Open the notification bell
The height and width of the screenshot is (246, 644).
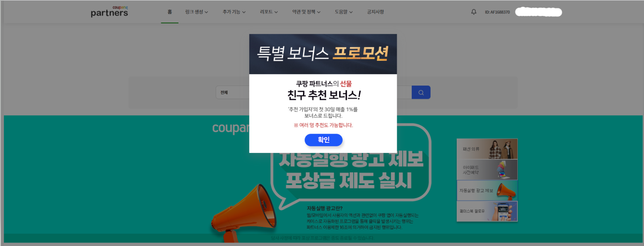point(474,12)
